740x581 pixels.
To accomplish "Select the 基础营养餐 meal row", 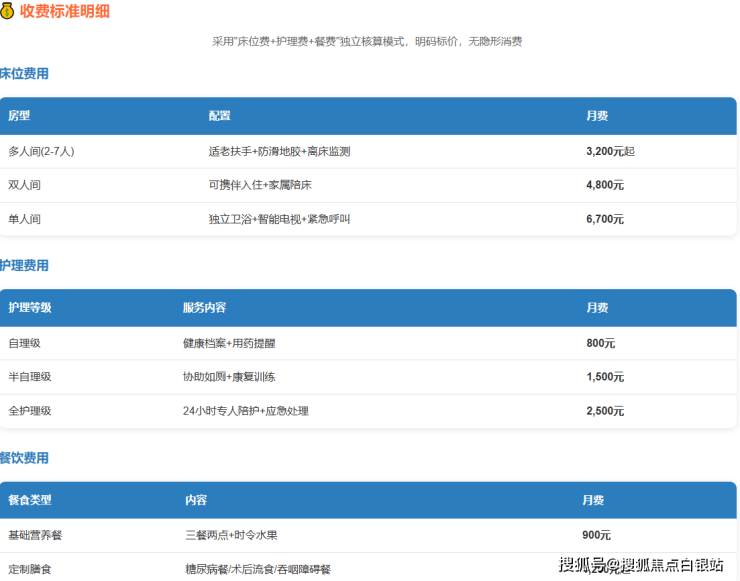I will coord(35,535).
